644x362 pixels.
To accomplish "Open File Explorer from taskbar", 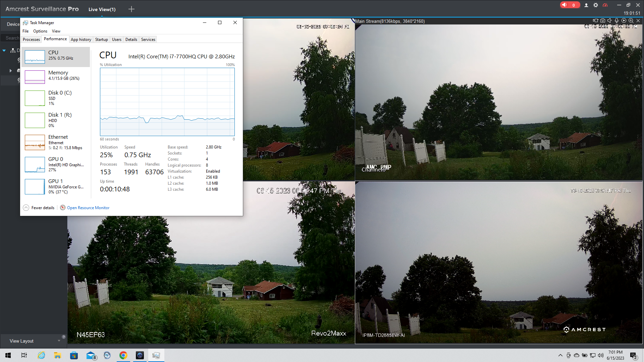I will [x=58, y=355].
